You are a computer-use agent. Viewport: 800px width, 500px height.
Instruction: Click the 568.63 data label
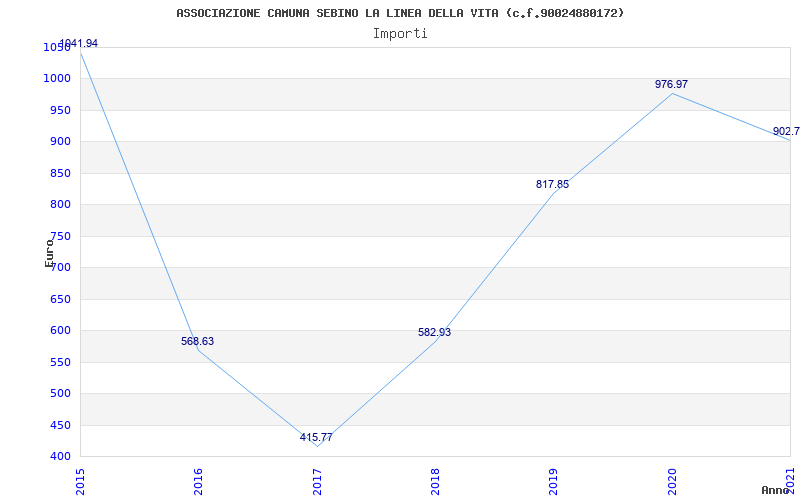coord(197,341)
